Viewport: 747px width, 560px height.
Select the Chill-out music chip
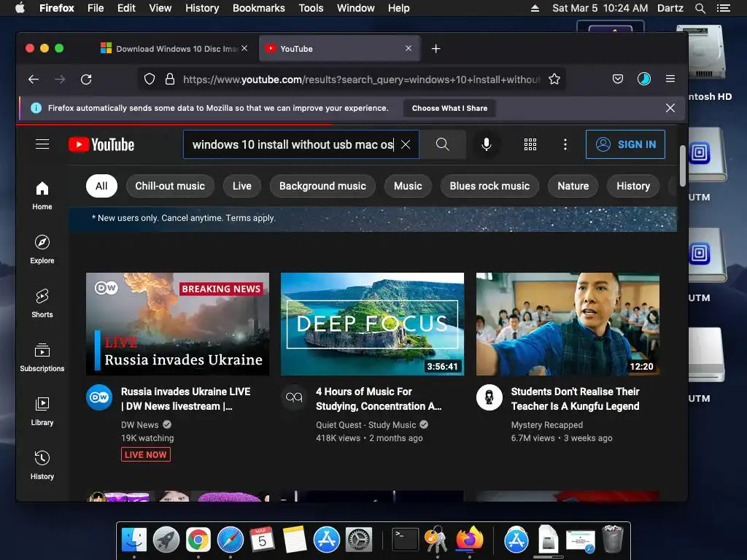(170, 186)
